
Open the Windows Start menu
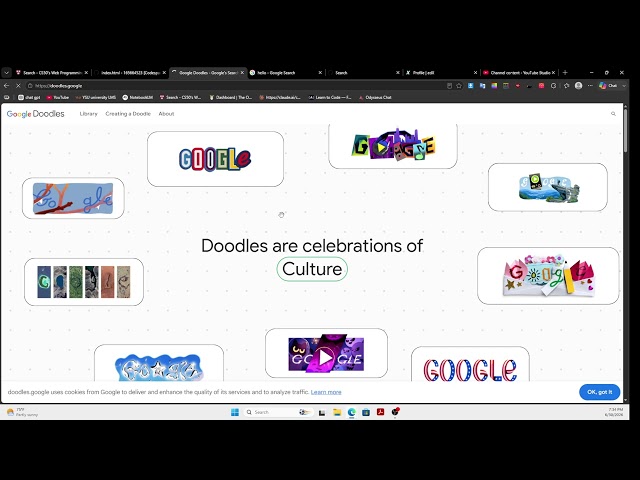click(235, 412)
